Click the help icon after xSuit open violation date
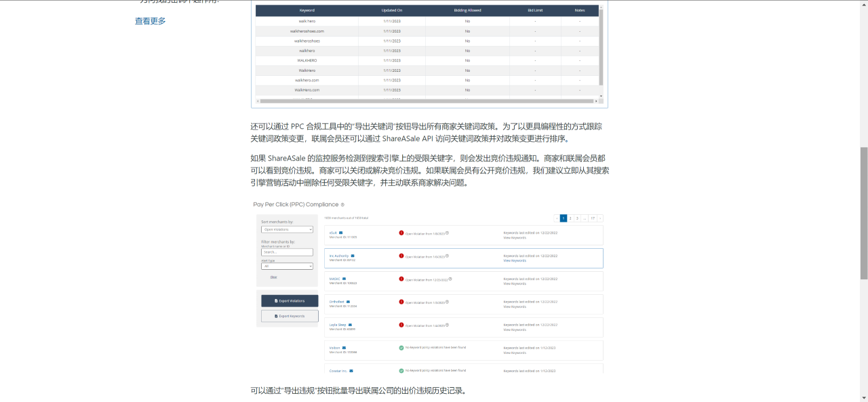 [447, 233]
